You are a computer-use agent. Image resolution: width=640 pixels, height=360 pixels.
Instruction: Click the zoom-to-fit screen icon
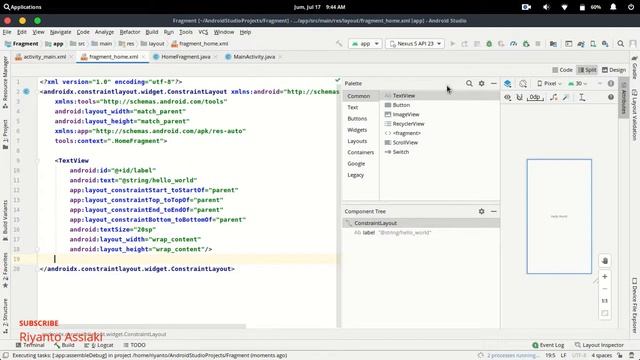tap(605, 313)
